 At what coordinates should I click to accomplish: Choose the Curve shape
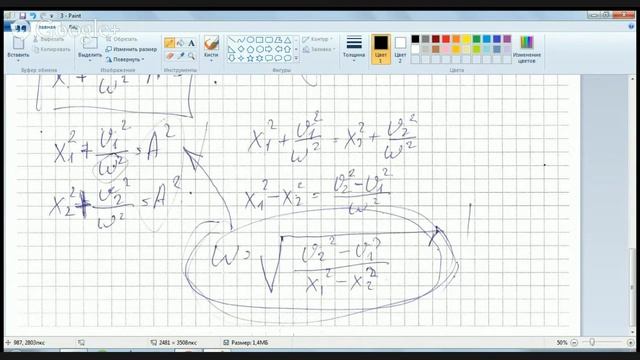[x=241, y=40]
